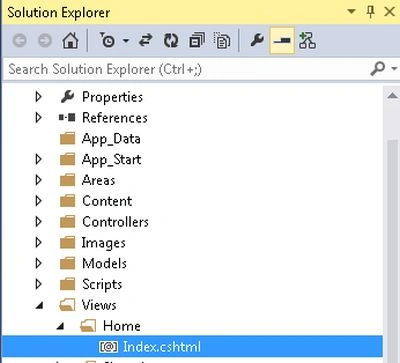Toggle Show All Files icon
This screenshot has width=400, height=363.
coord(222,41)
